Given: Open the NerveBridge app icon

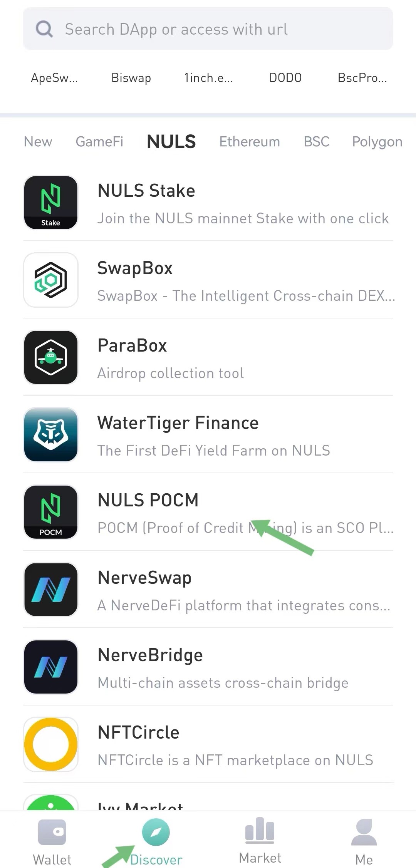Looking at the screenshot, I should click(51, 667).
